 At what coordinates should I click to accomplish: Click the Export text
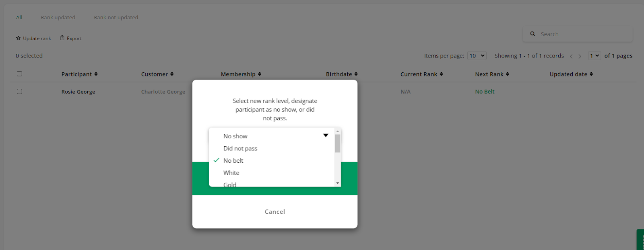(74, 39)
